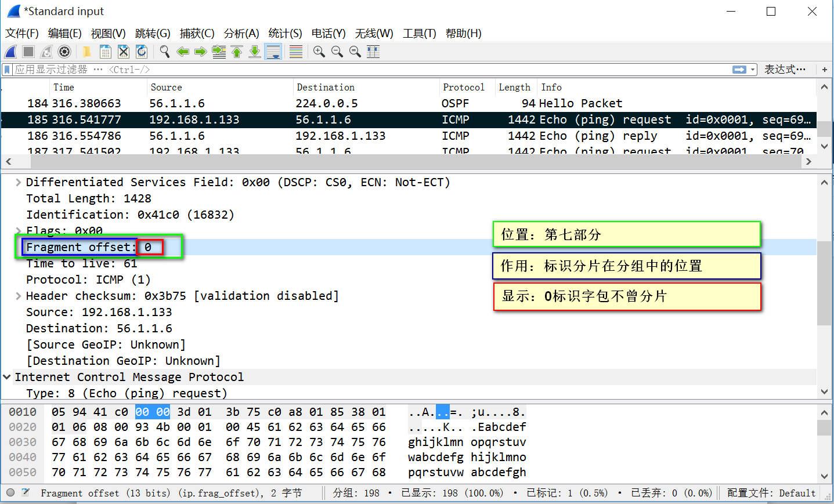The image size is (834, 504).
Task: Open capture options gear icon
Action: [x=64, y=52]
